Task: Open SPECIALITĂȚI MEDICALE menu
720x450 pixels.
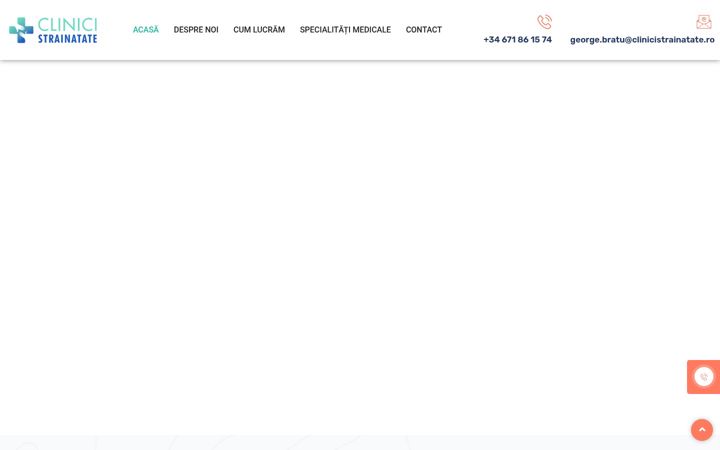Action: 345,30
